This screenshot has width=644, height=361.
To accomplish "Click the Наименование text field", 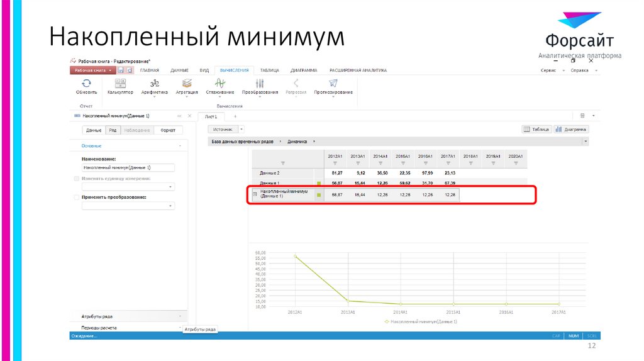I will (128, 168).
